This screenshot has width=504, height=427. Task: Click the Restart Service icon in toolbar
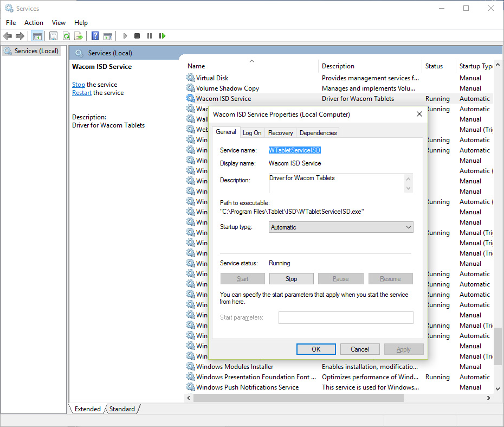(x=163, y=36)
